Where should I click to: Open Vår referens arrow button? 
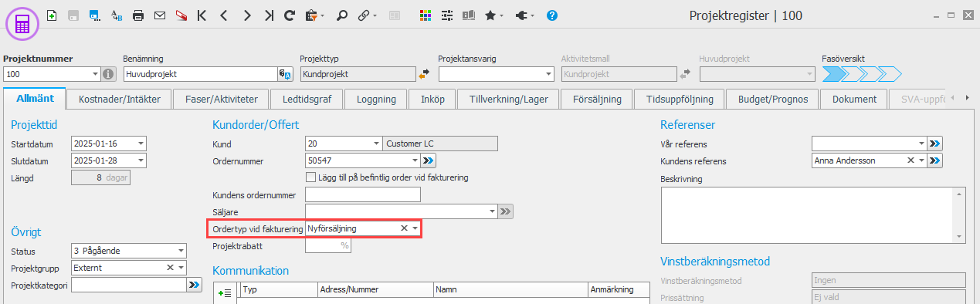[935, 144]
